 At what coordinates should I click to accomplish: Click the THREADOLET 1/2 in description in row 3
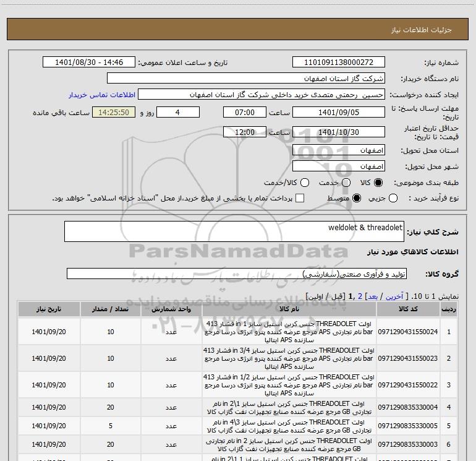pos(289,385)
